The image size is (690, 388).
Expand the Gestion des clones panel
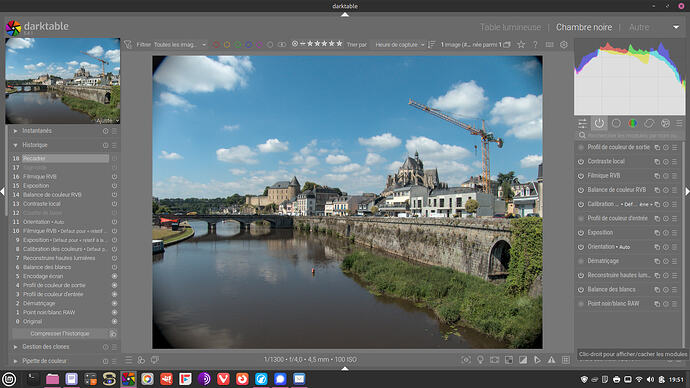16,347
